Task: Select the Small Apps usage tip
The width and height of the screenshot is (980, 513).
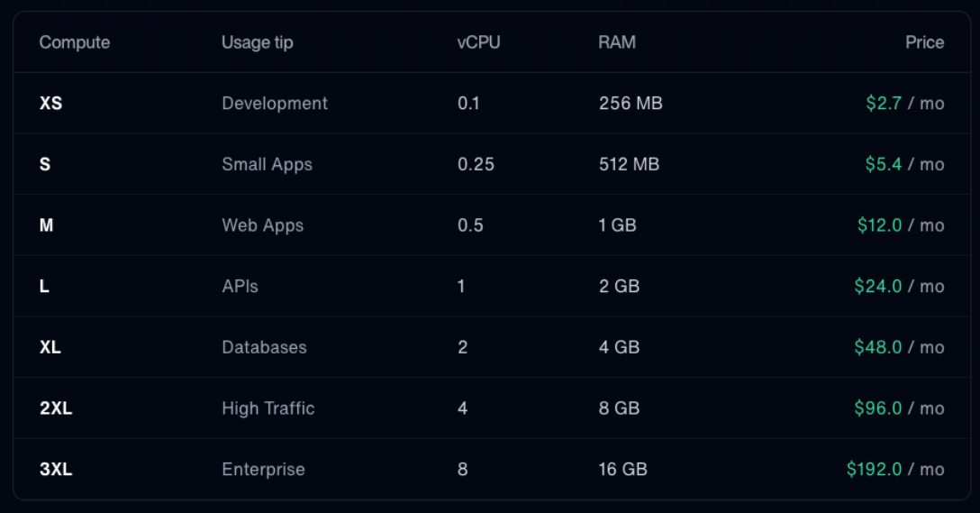Action: click(x=267, y=164)
